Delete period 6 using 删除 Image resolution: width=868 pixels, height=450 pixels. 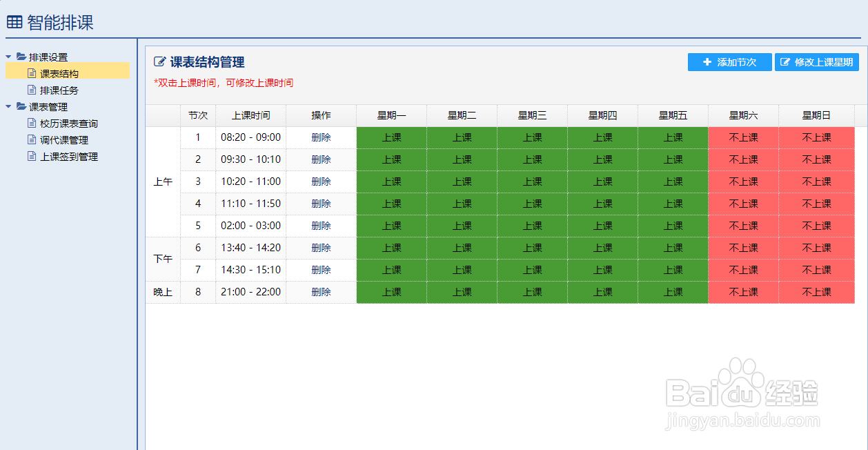(x=321, y=248)
